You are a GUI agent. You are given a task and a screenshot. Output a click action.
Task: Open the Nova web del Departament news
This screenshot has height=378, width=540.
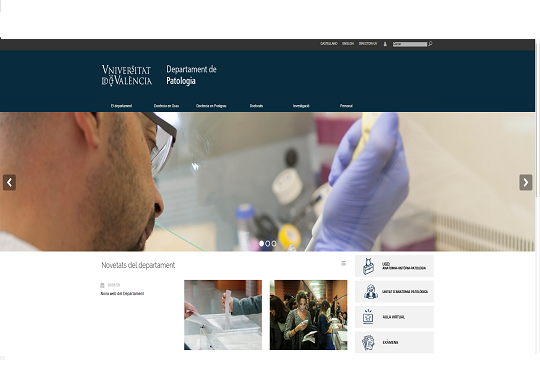pos(122,294)
